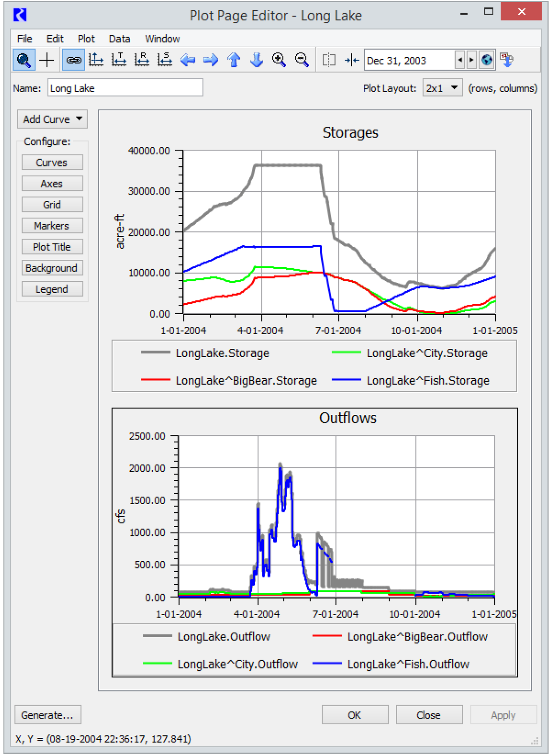
Task: Expand the Plot Layout combo box
Action: [442, 88]
